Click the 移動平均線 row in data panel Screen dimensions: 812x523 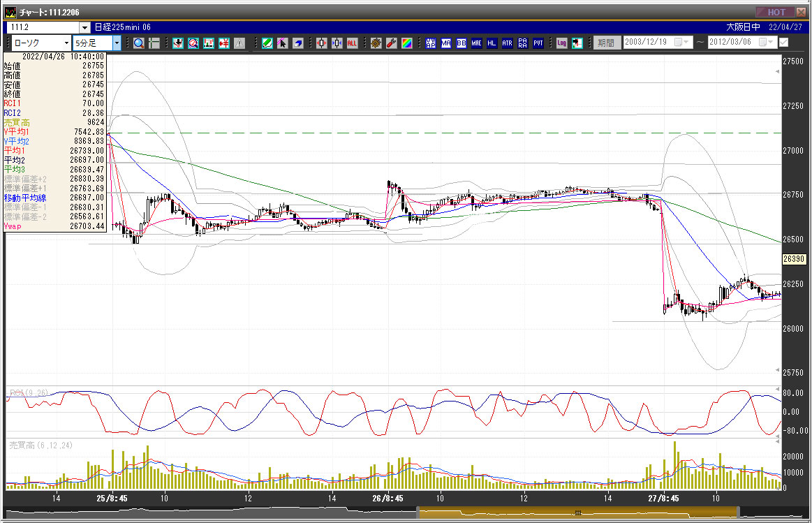coord(54,198)
